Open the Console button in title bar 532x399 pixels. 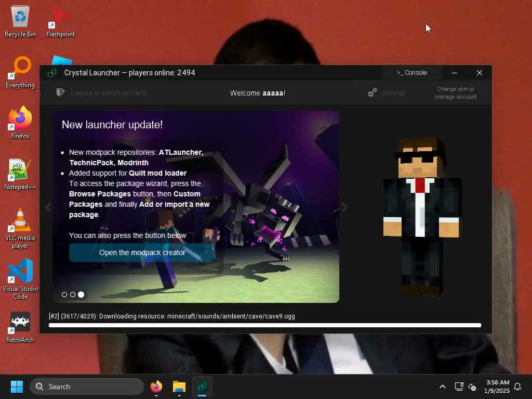pos(412,73)
